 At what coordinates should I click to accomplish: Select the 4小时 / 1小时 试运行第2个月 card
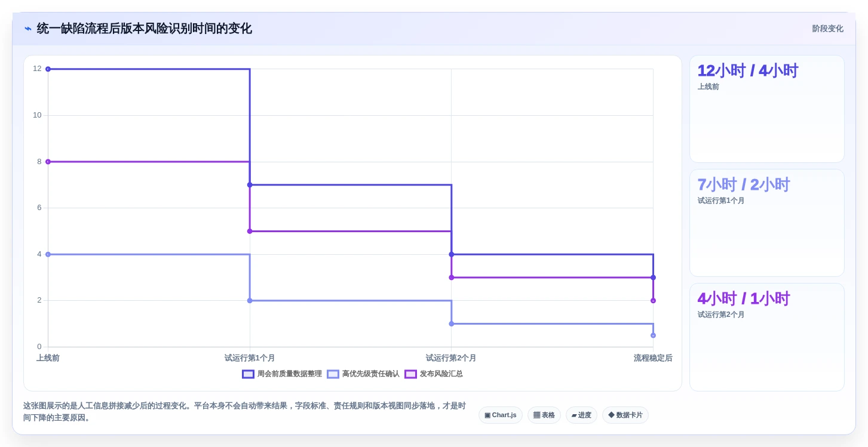pos(767,337)
